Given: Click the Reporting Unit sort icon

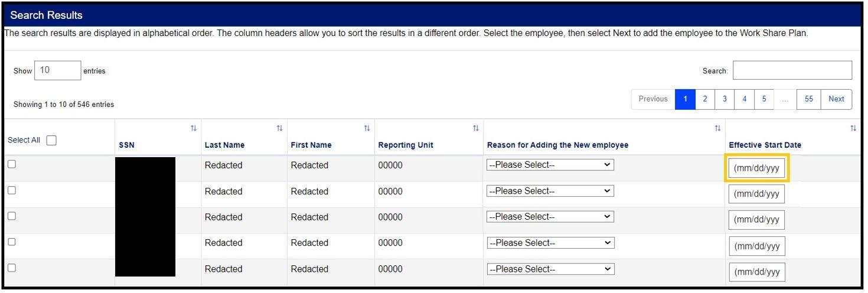Looking at the screenshot, I should pyautogui.click(x=475, y=128).
